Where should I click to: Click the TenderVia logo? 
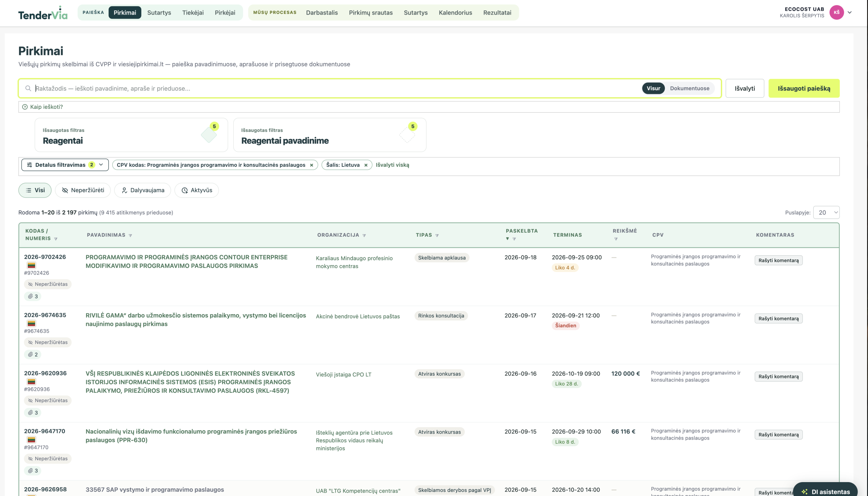click(43, 13)
